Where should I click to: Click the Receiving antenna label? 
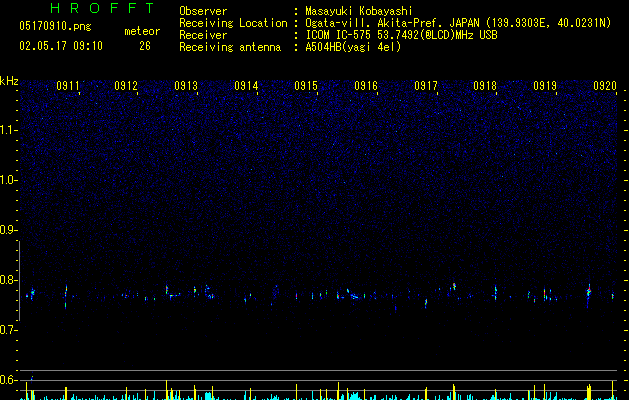pyautogui.click(x=230, y=47)
